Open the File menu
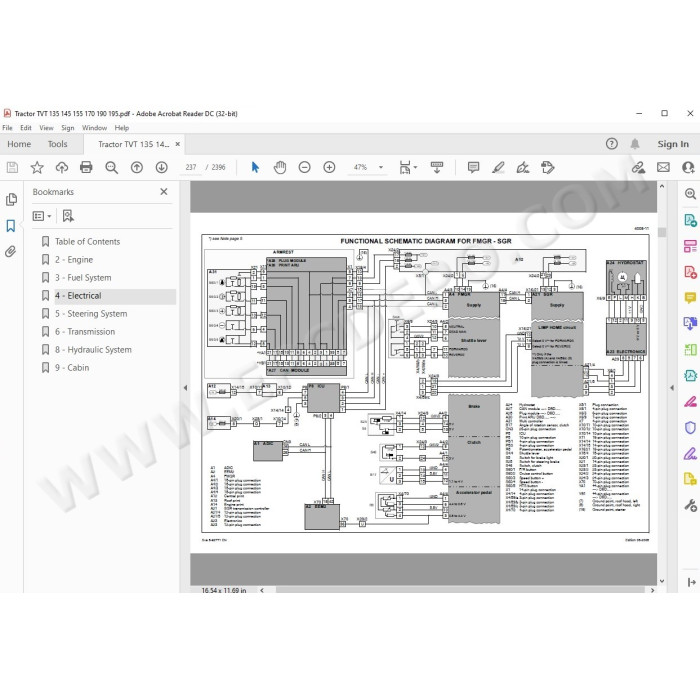Screen dimensions: 700x700 8,128
